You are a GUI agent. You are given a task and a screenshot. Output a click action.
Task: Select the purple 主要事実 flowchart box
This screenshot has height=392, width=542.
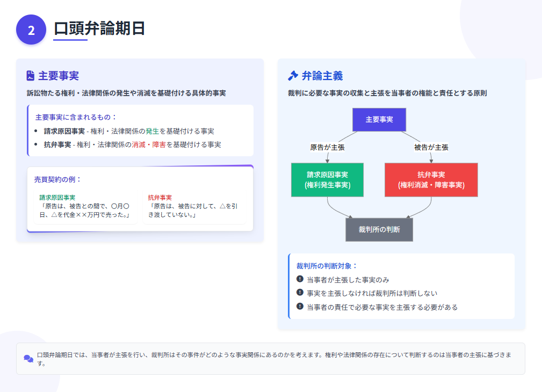(x=379, y=119)
